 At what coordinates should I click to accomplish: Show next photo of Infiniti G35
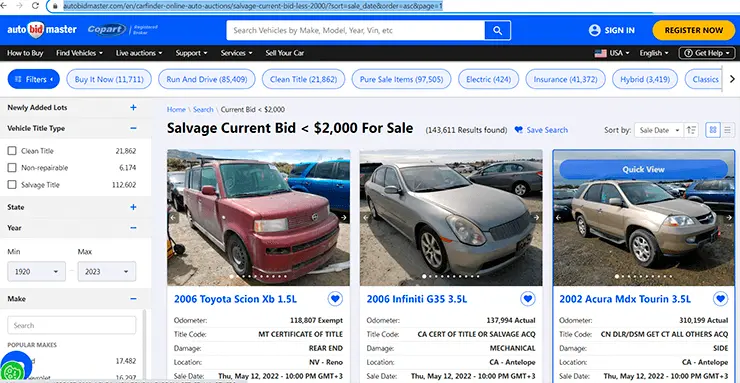536,217
